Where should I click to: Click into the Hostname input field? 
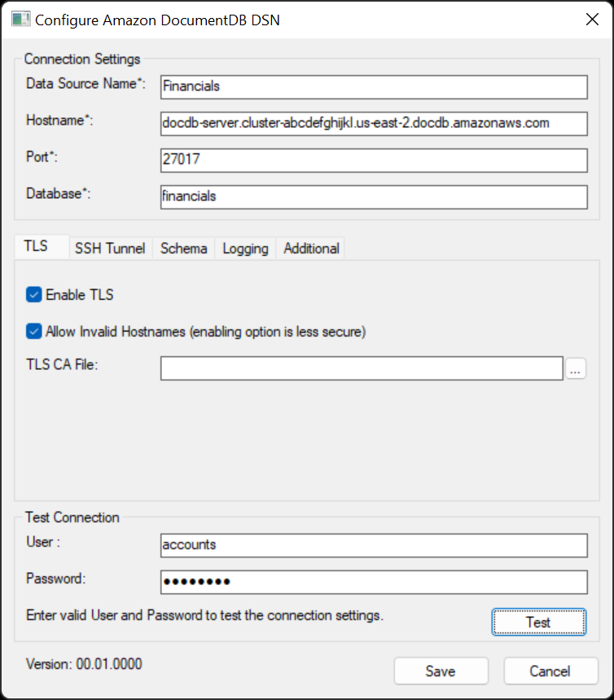point(374,124)
